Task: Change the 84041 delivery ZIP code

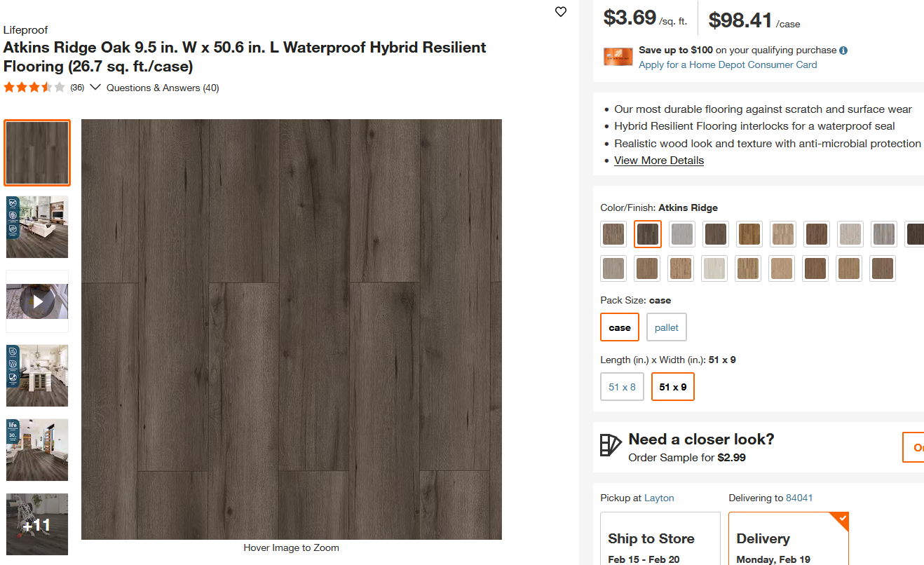Action: click(x=799, y=498)
